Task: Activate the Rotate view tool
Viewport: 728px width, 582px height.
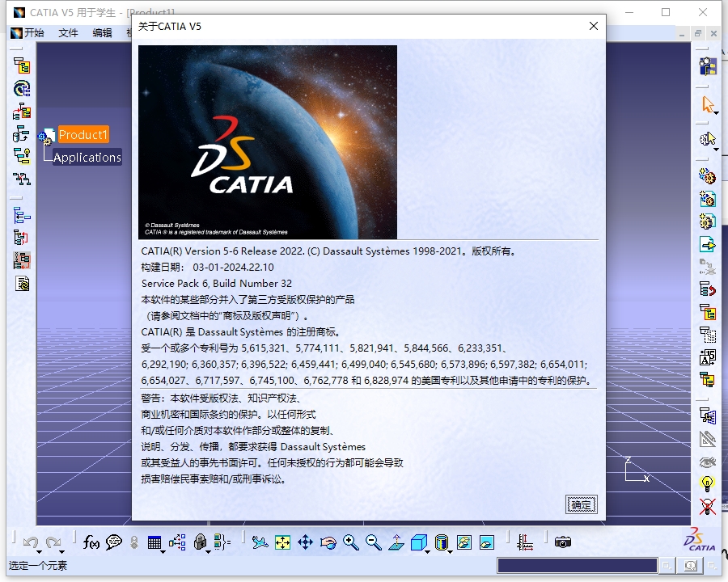Action: [327, 541]
